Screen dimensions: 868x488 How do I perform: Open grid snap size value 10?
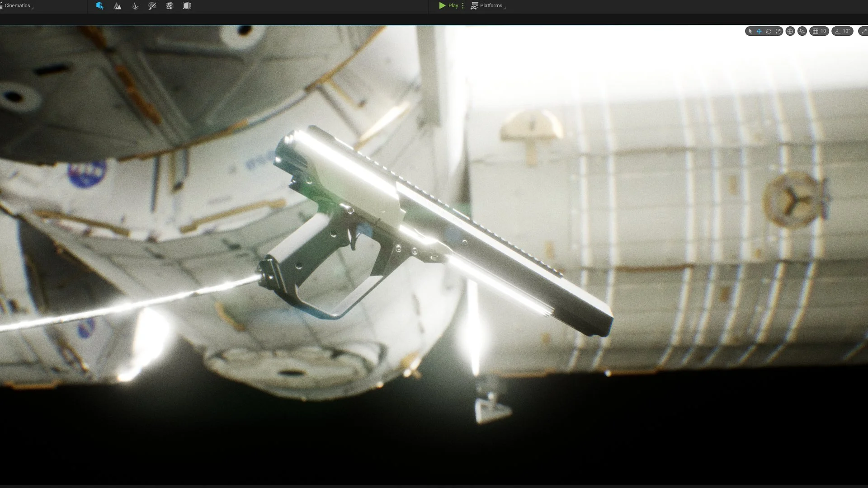[824, 31]
